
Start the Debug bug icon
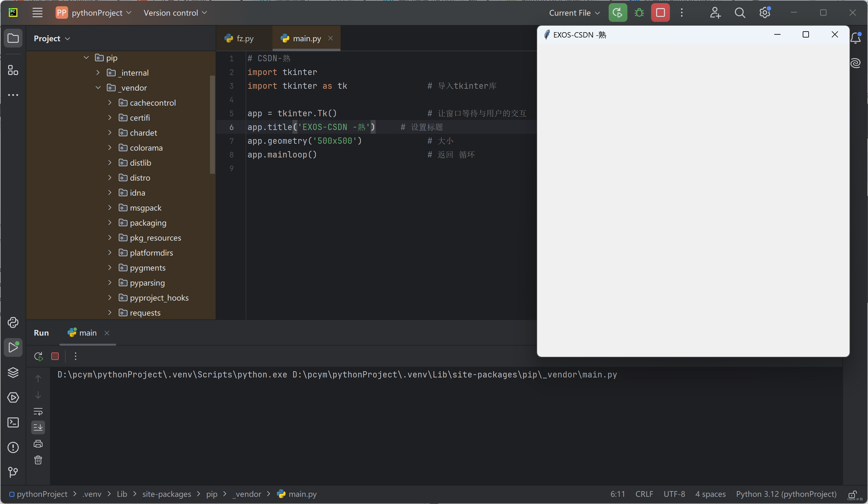(x=639, y=13)
